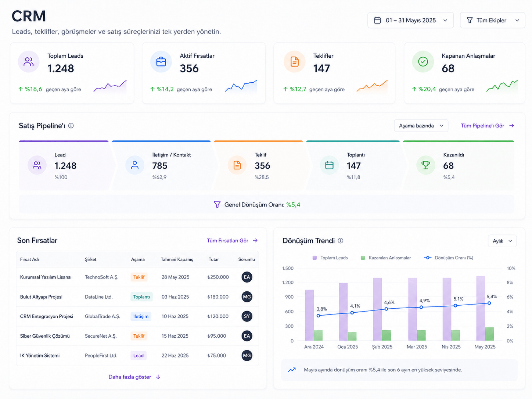
Task: Click the 03 Haz 2025 closing date cell
Action: point(175,297)
